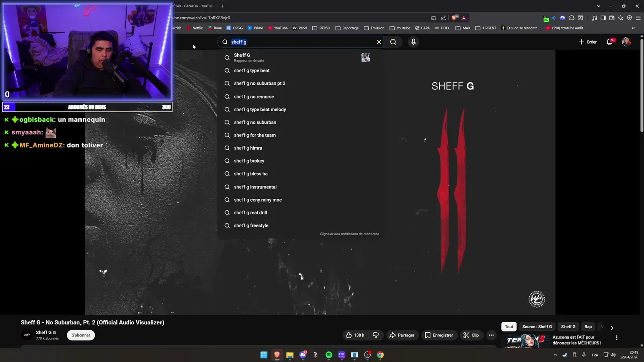
Task: Start voice search with the microphone icon
Action: tap(413, 42)
